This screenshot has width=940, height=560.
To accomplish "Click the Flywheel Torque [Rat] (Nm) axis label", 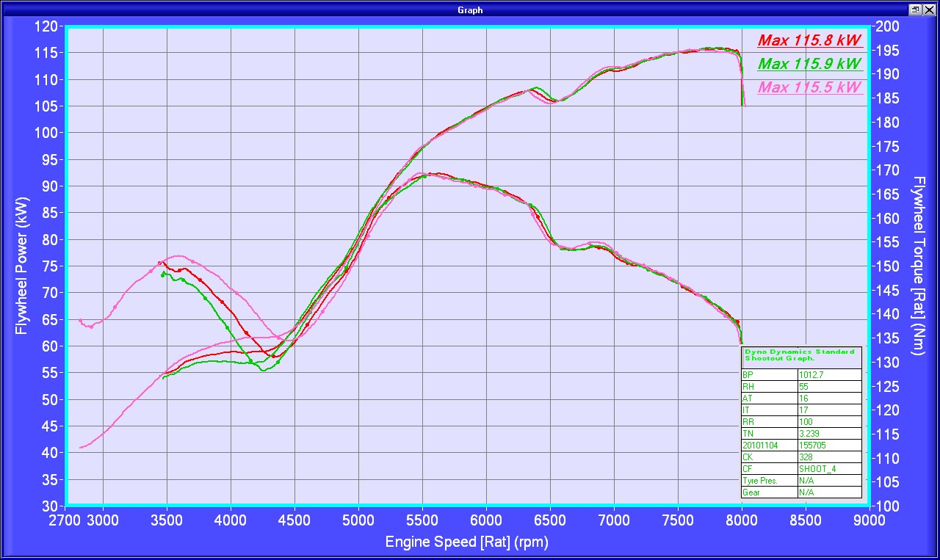I will pyautogui.click(x=918, y=265).
